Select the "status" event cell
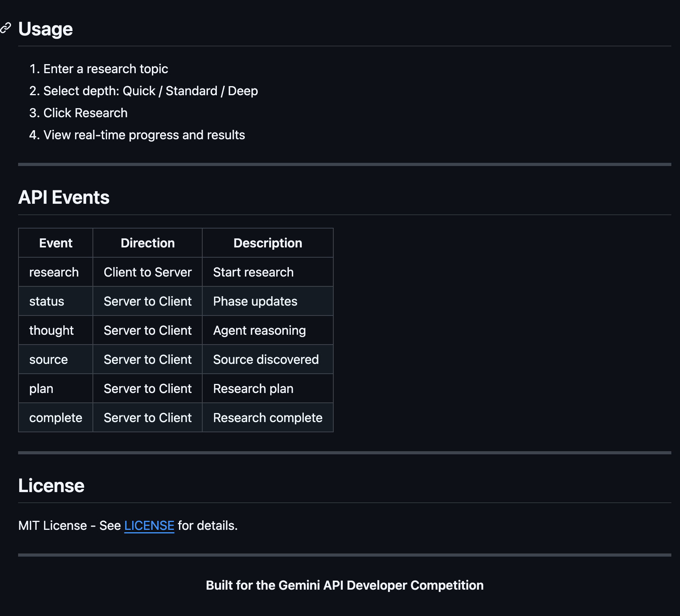680x616 pixels. [47, 301]
